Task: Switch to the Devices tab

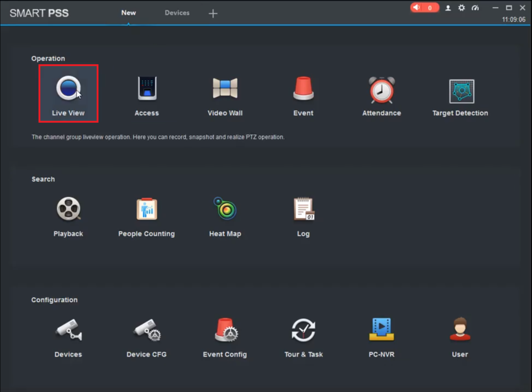Action: (x=177, y=13)
